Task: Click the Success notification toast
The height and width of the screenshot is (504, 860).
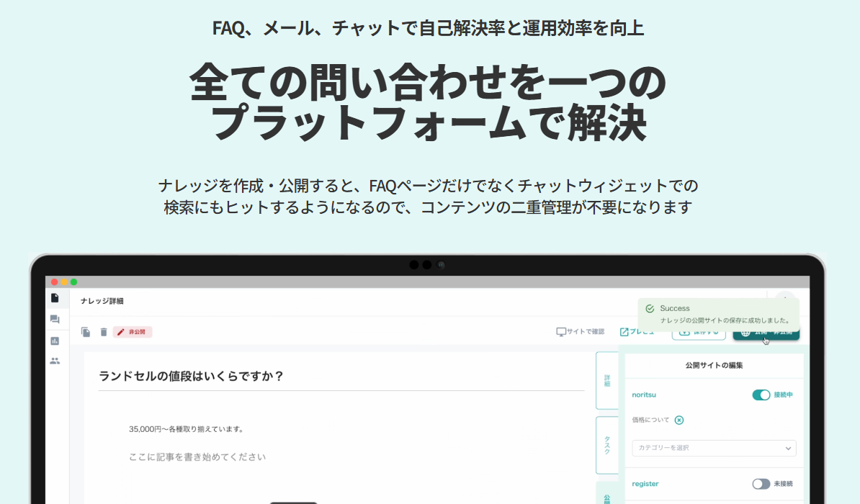Action: pyautogui.click(x=719, y=314)
